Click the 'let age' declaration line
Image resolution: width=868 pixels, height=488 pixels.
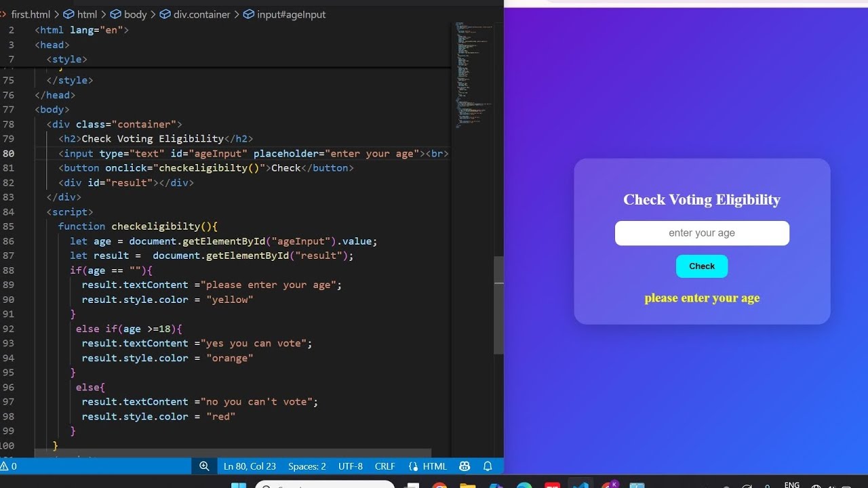tap(223, 241)
